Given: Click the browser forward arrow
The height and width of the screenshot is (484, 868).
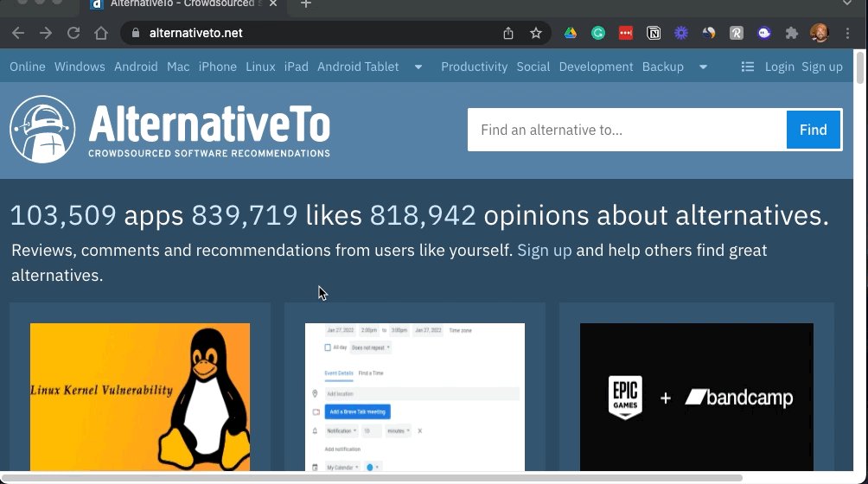Looking at the screenshot, I should coord(46,33).
